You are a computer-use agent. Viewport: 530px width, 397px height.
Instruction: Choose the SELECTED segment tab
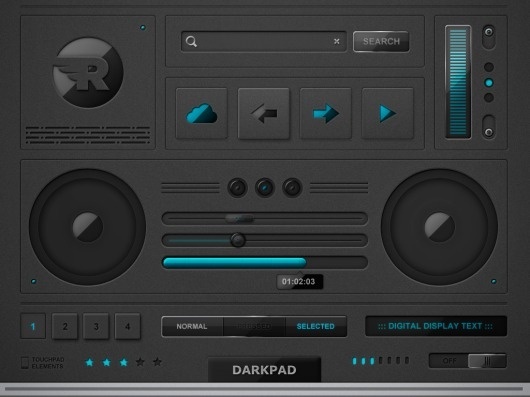(x=316, y=326)
